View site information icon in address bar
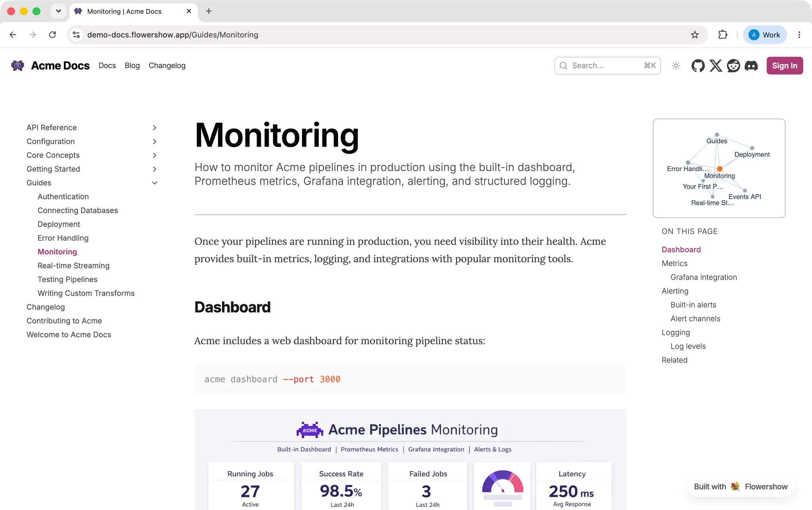Screen dimensions: 812x510 pos(77,35)
